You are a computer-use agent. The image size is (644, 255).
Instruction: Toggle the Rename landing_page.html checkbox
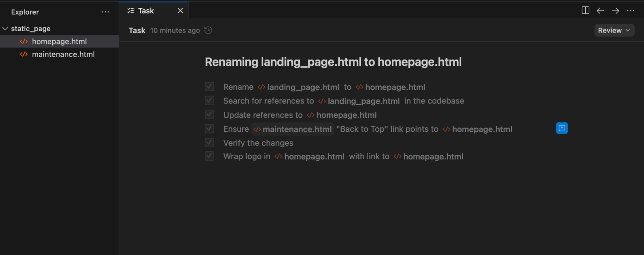point(209,87)
